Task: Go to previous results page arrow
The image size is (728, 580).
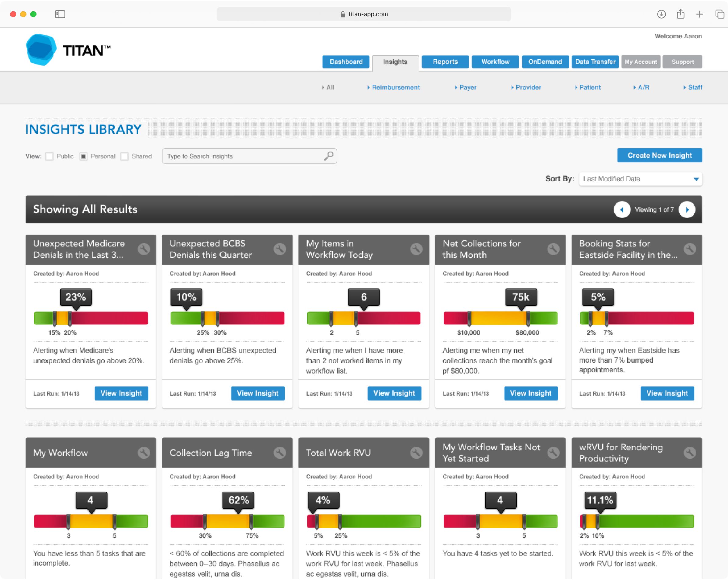Action: point(622,209)
